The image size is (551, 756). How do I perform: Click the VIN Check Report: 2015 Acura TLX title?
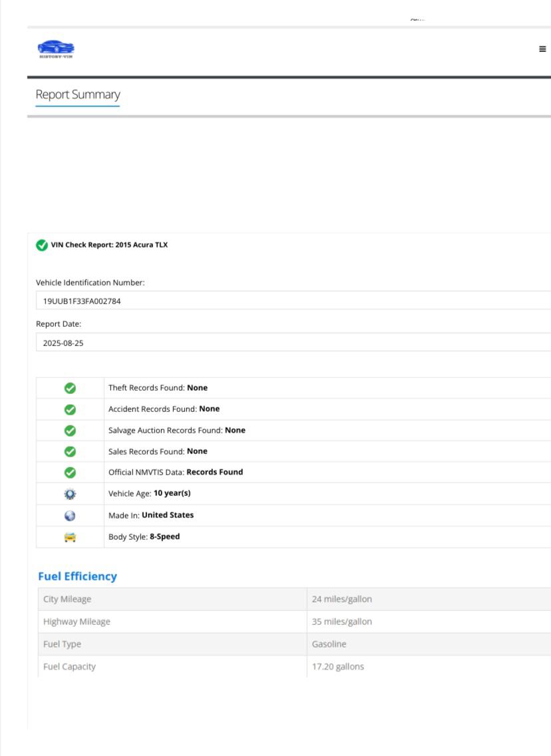click(109, 245)
